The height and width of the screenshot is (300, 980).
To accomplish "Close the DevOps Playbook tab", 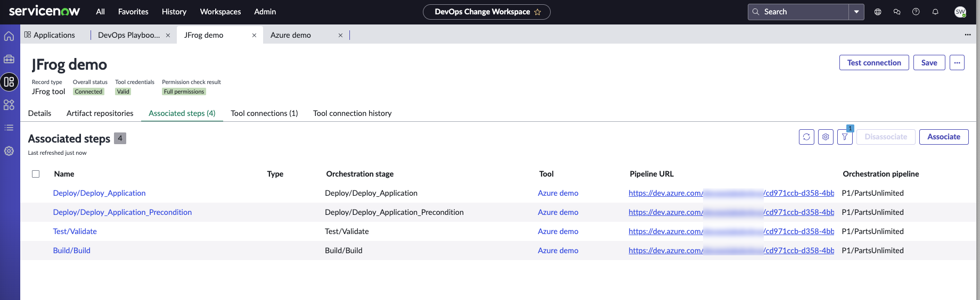I will (x=168, y=35).
